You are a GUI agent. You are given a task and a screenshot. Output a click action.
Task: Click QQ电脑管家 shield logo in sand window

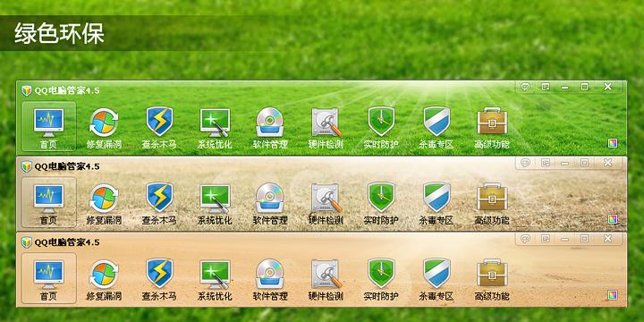[27, 242]
